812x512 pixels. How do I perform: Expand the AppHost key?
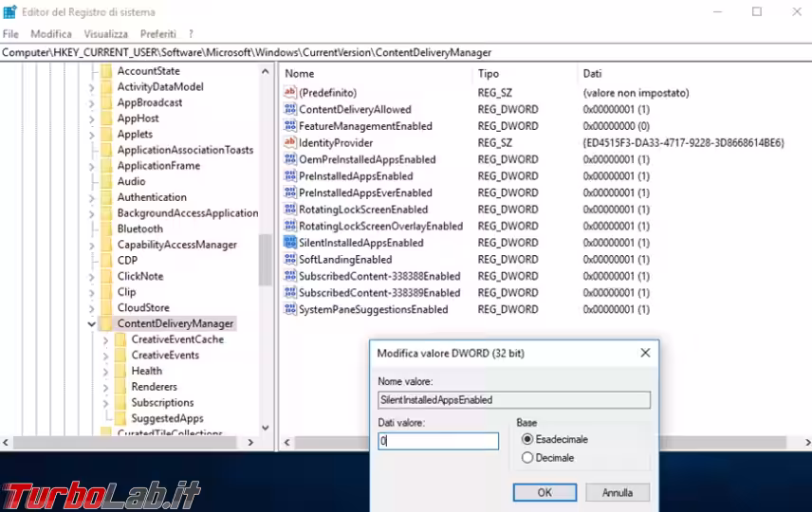(92, 119)
